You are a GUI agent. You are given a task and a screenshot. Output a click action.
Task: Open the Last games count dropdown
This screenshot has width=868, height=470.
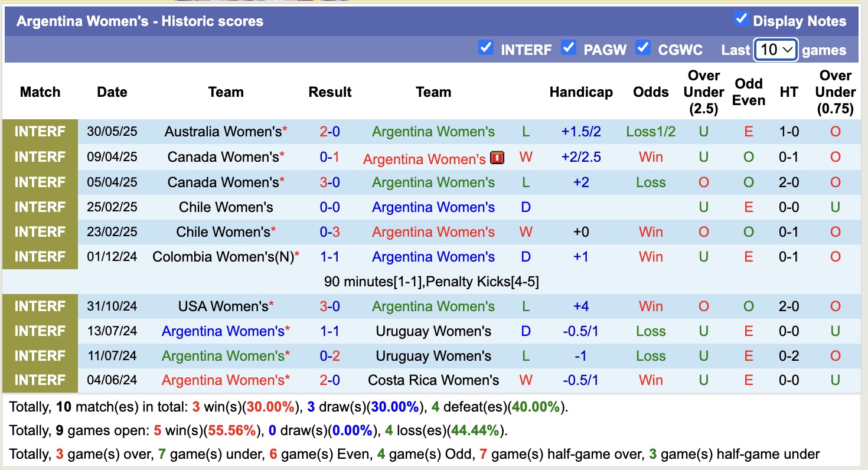point(776,50)
